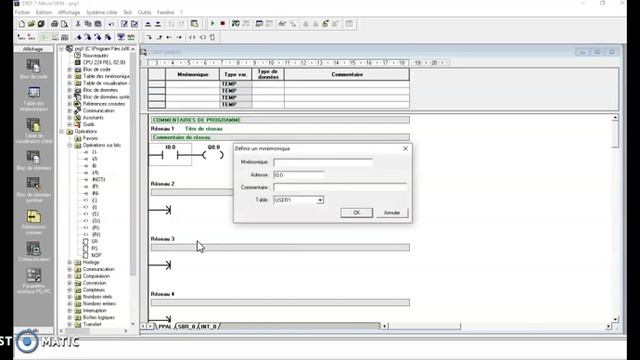Click the Q0.0 coil in Réseau 1

pos(213,155)
